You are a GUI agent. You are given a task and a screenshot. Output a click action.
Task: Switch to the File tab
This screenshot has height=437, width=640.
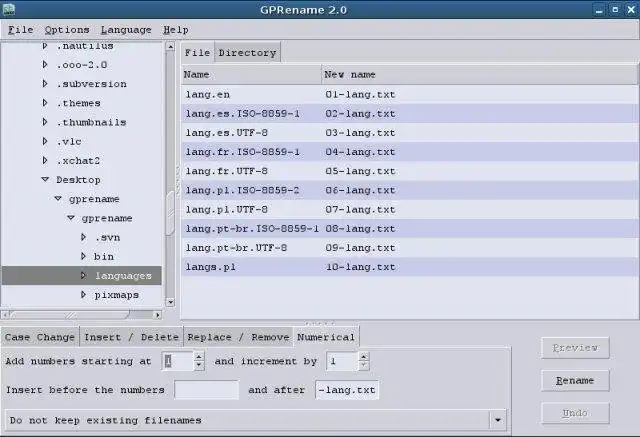tap(198, 53)
